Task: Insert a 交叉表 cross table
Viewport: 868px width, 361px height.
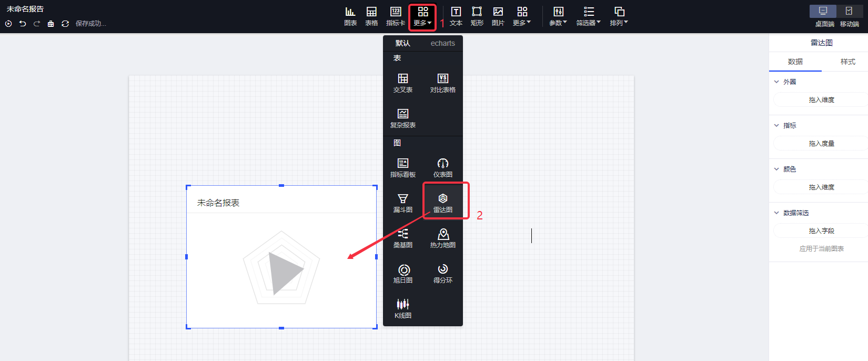Action: tap(403, 82)
